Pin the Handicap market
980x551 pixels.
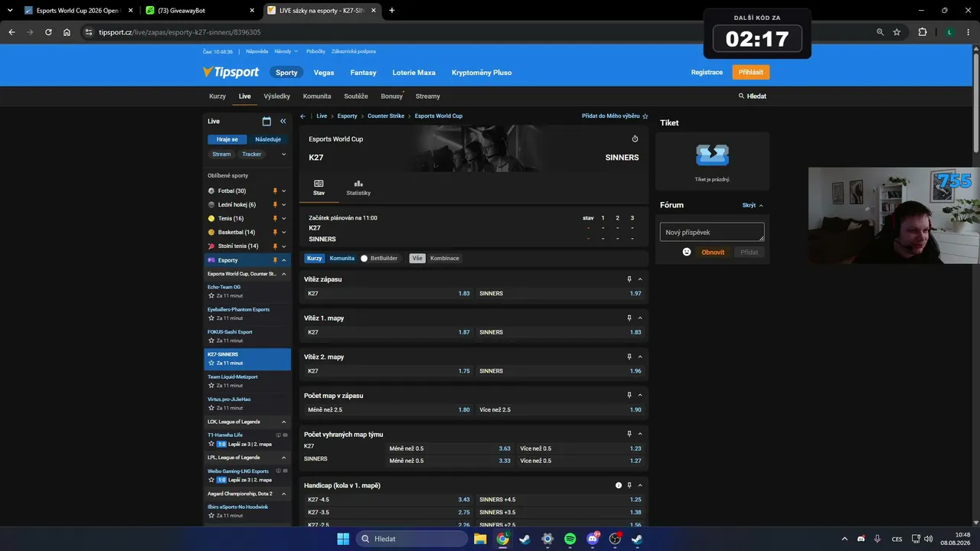[629, 485]
